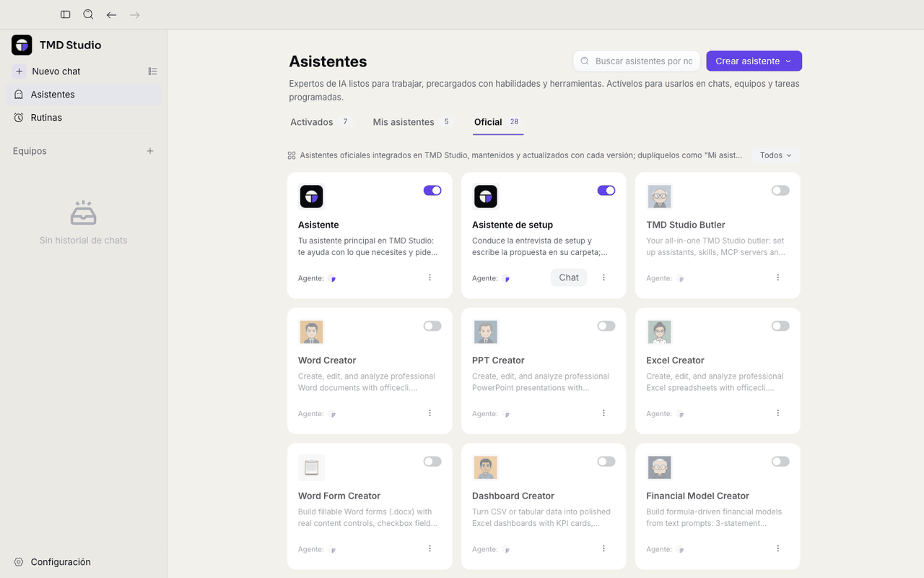Open the Todos filter dropdown

point(776,155)
